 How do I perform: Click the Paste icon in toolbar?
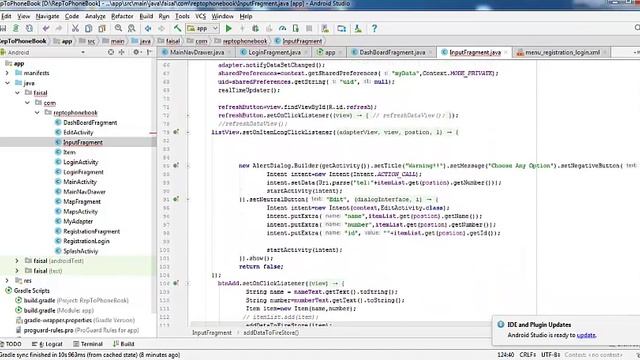click(102, 28)
